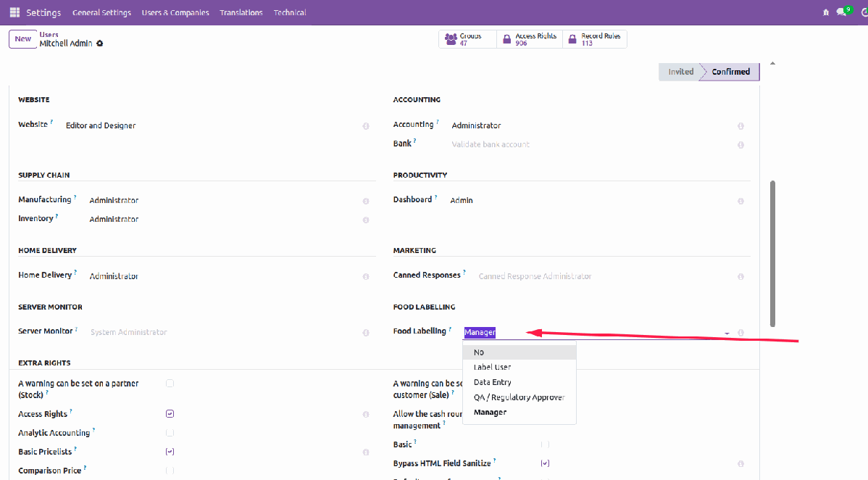Open the Users & Companies menu

pos(175,12)
